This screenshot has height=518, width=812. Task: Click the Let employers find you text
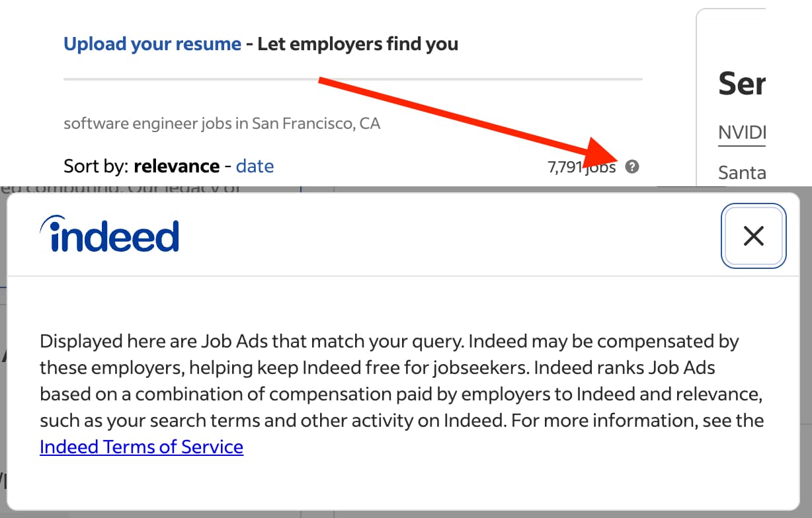[x=357, y=44]
